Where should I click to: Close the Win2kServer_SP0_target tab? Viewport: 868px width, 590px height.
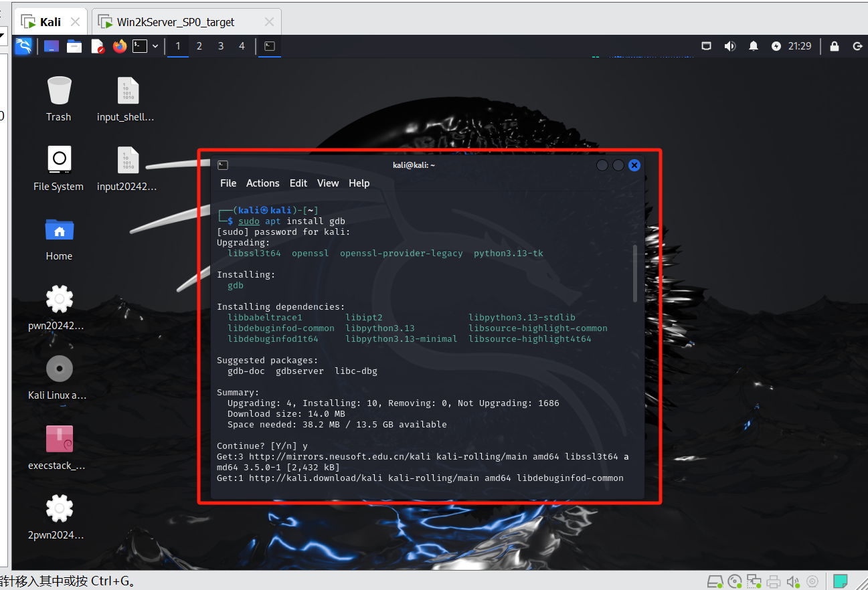tap(268, 22)
